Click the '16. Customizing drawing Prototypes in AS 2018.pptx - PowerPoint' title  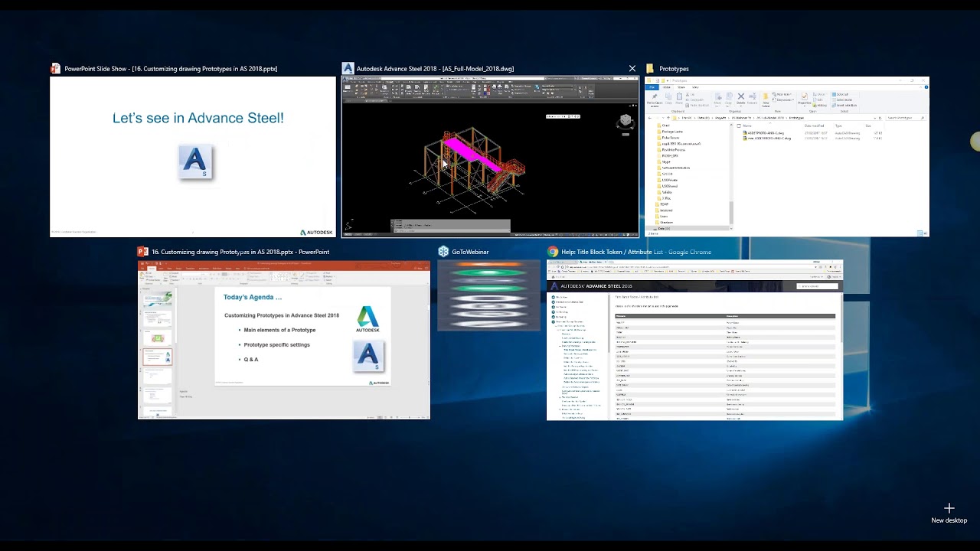tap(240, 252)
